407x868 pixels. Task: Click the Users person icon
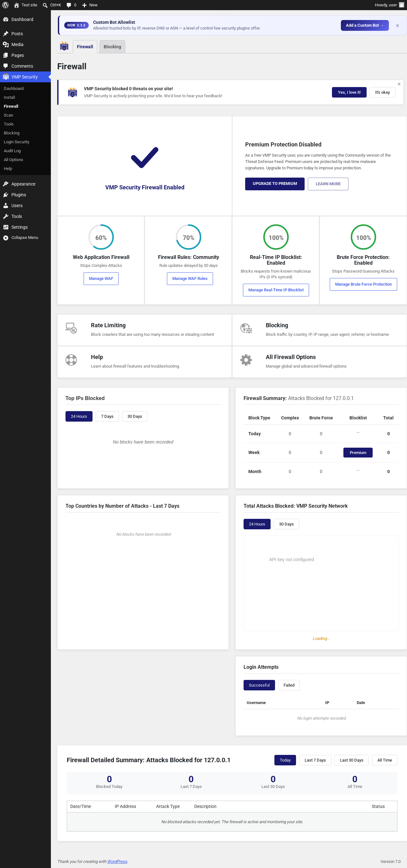tap(6, 206)
